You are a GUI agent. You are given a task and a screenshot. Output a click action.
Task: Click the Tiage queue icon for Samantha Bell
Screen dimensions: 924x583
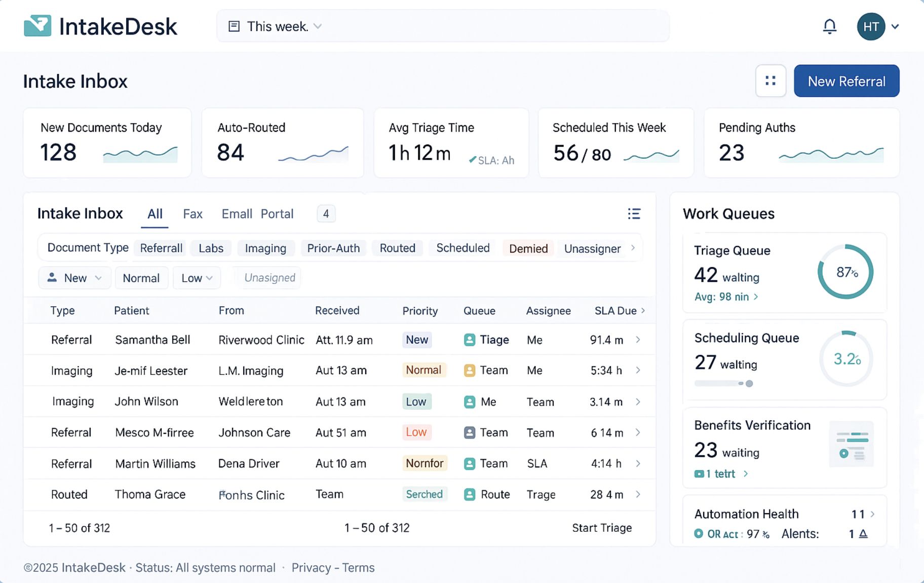click(x=470, y=340)
